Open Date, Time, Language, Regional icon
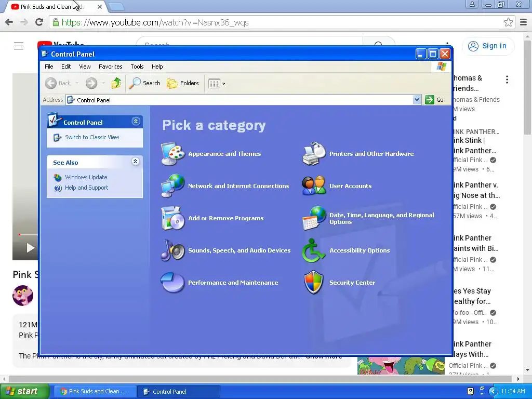 click(x=314, y=218)
